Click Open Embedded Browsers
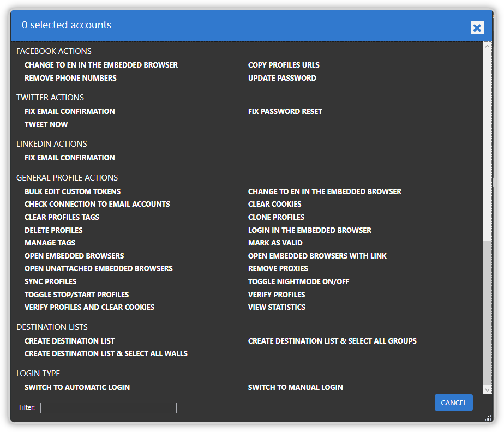This screenshot has width=504, height=432. 74,256
